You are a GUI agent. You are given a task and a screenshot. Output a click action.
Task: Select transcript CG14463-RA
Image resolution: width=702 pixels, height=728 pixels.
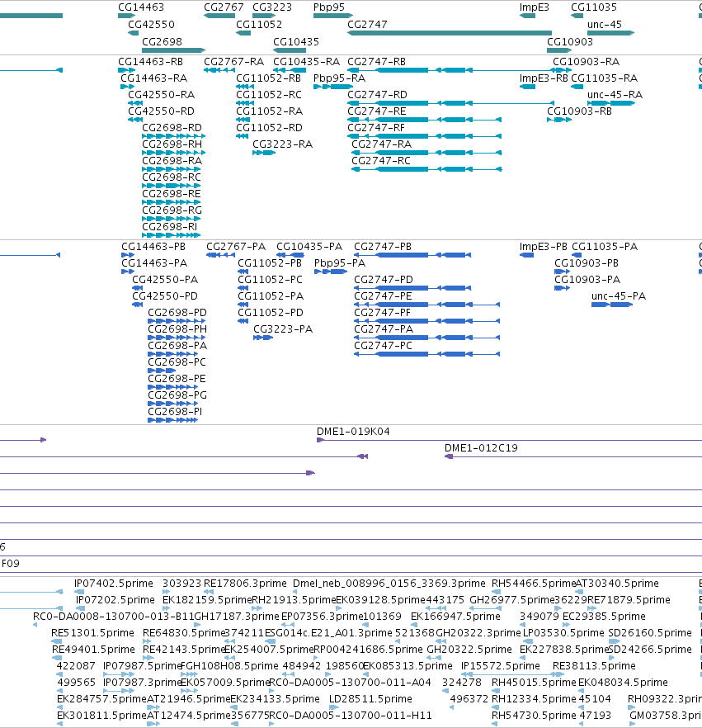pos(153,78)
